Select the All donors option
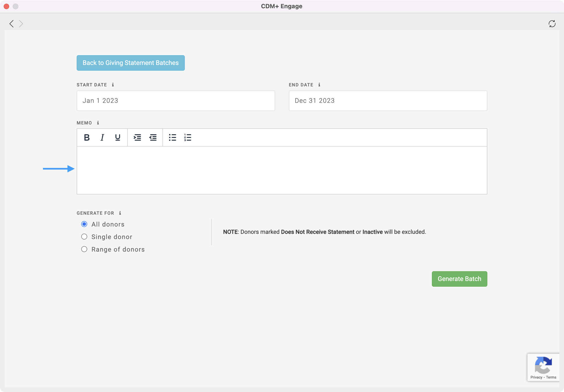This screenshot has height=392, width=564. 84,224
